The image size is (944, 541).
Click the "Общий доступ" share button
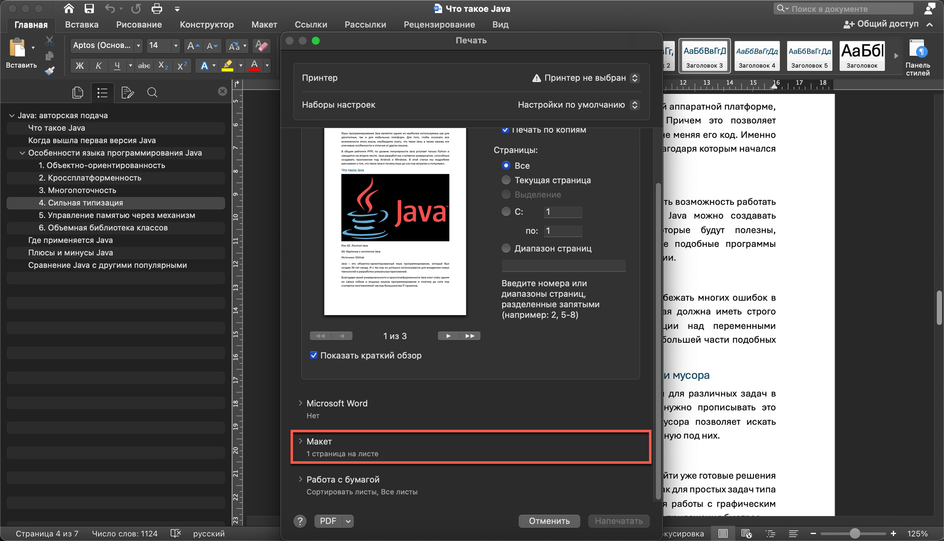(x=881, y=24)
